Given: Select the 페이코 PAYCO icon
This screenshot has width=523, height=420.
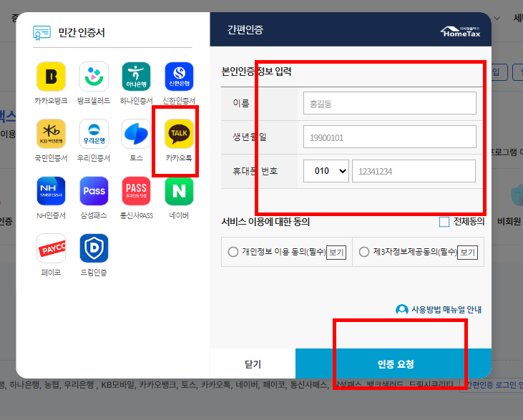Looking at the screenshot, I should 51,248.
